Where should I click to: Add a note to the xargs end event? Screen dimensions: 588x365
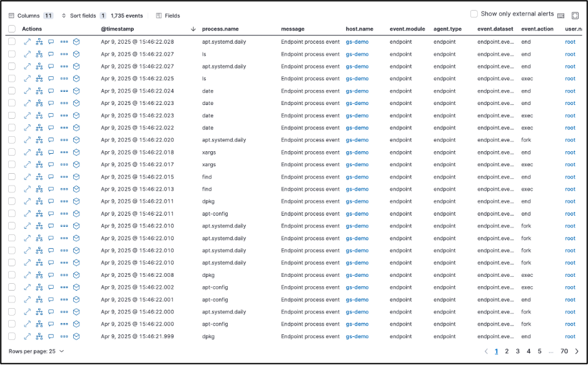point(51,152)
